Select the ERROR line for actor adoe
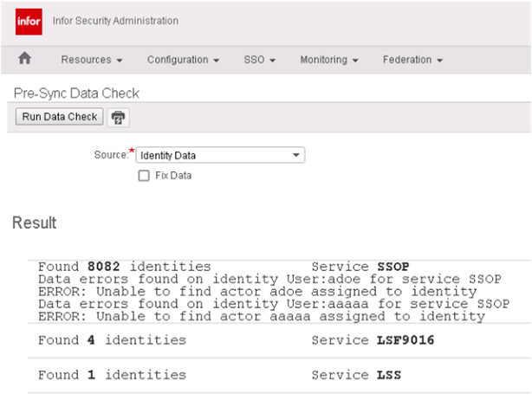532x413 pixels. pos(257,292)
